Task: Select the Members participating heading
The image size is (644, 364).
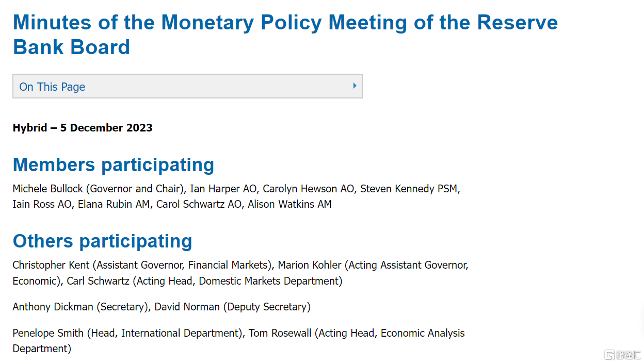Action: 114,164
